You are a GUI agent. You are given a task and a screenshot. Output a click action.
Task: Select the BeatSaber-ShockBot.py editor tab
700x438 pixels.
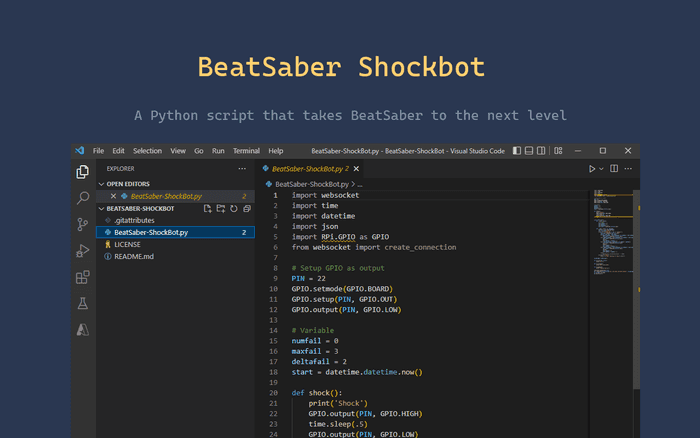pyautogui.click(x=307, y=168)
